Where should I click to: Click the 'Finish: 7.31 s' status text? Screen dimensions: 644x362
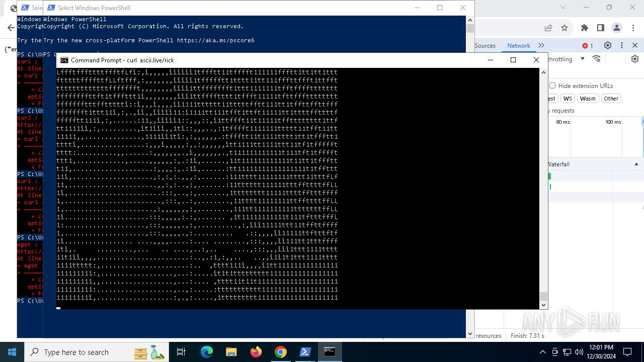click(527, 335)
